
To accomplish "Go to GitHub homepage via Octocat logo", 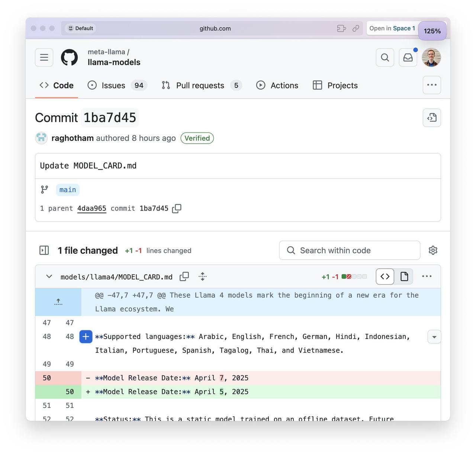I will 70,57.
